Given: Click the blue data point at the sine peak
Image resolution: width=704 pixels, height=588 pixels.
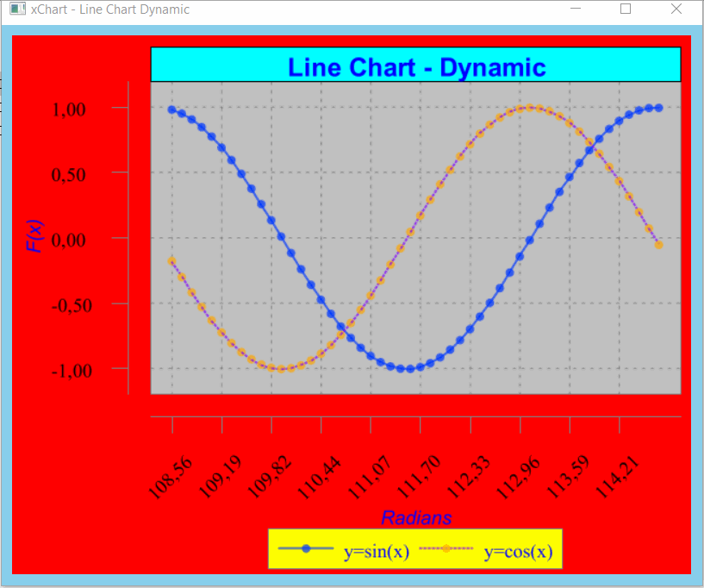Looking at the screenshot, I should (171, 109).
